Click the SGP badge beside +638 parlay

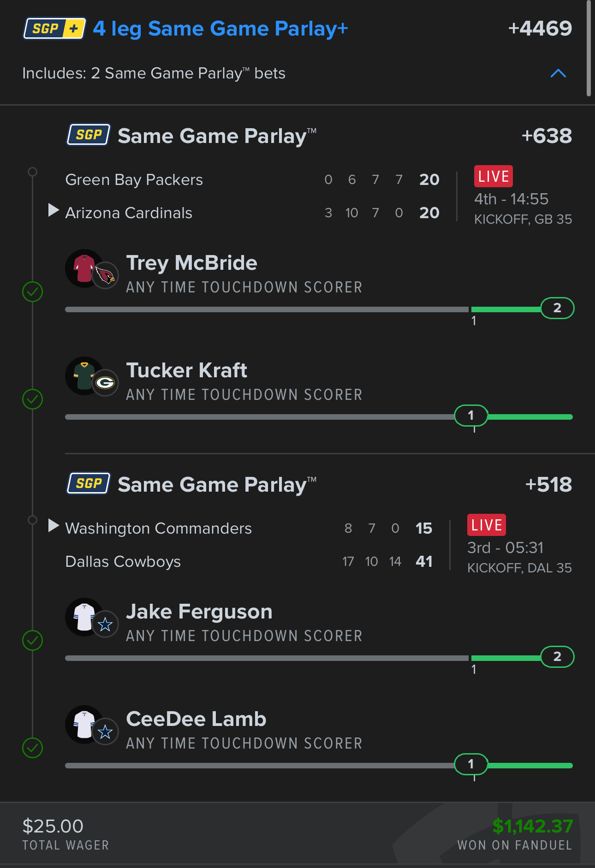pyautogui.click(x=89, y=135)
